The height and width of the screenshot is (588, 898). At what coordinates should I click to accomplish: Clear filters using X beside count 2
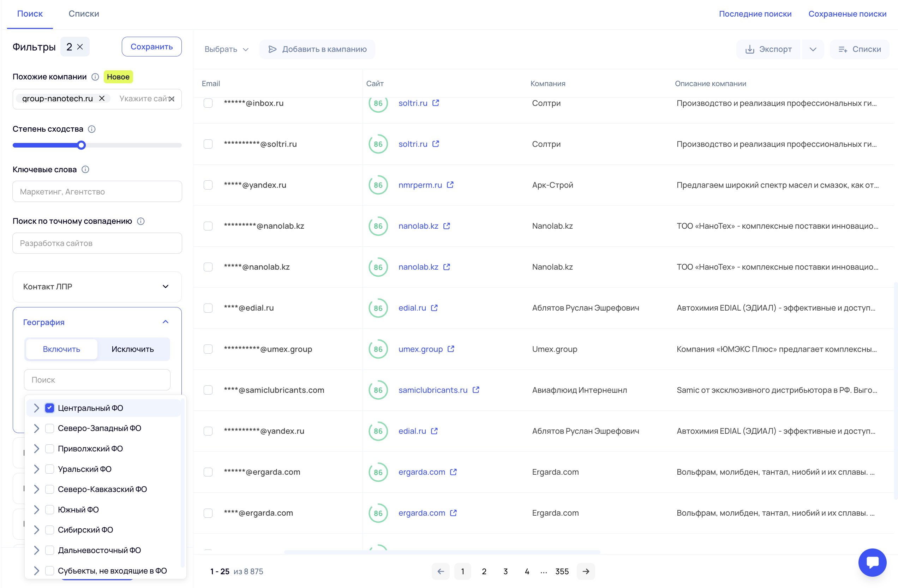(x=80, y=47)
